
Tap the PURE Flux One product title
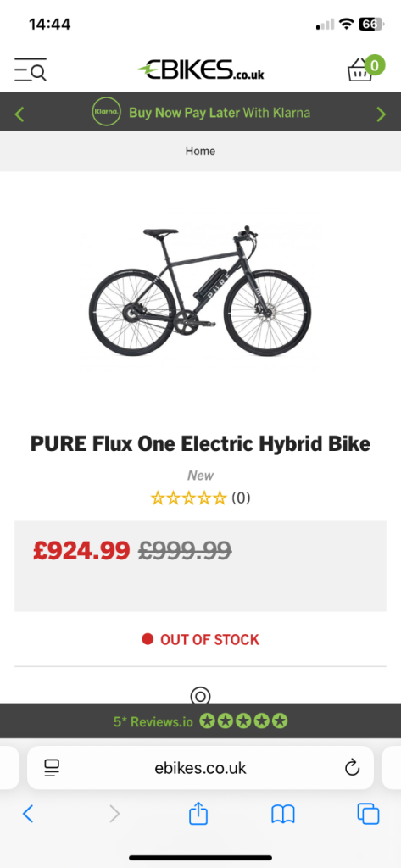(200, 444)
